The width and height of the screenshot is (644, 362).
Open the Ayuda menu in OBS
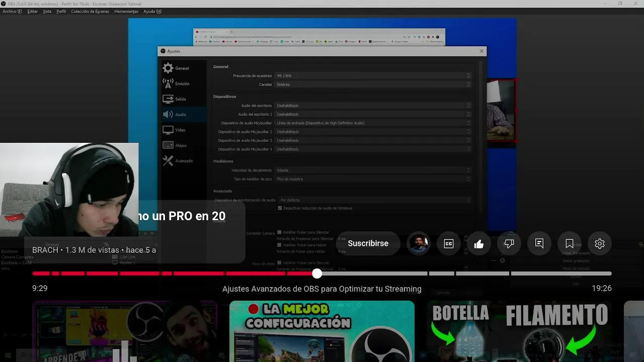(152, 11)
